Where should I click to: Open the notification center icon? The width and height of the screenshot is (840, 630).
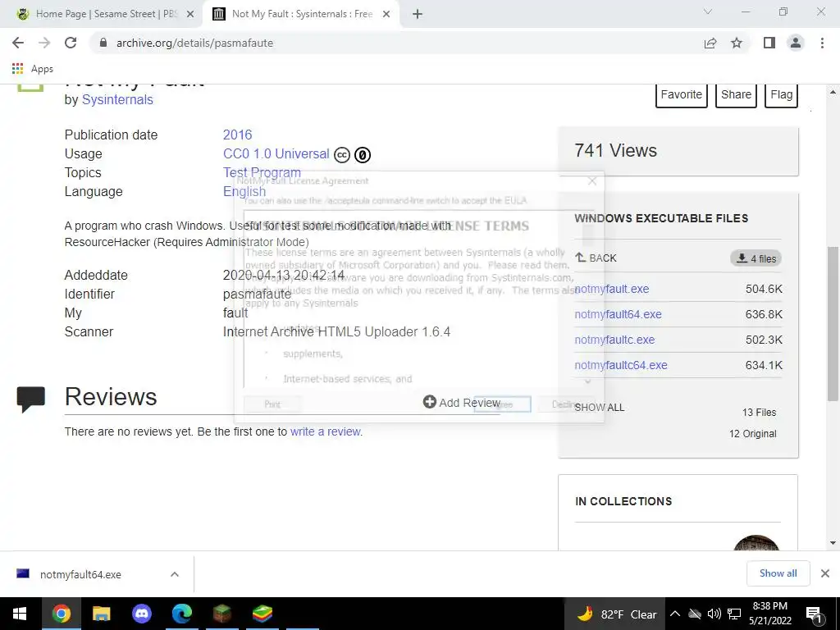click(x=815, y=615)
